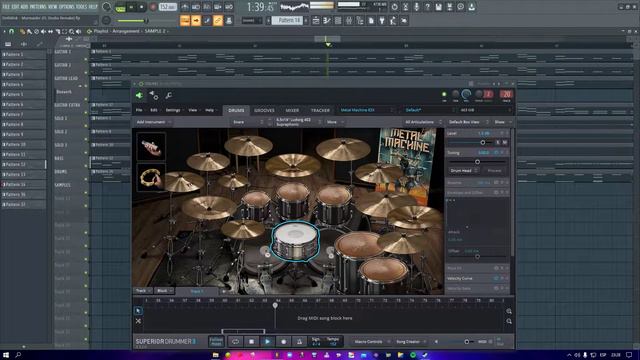Add a new song track with plus icon
This screenshot has height=360, width=640.
click(x=223, y=291)
